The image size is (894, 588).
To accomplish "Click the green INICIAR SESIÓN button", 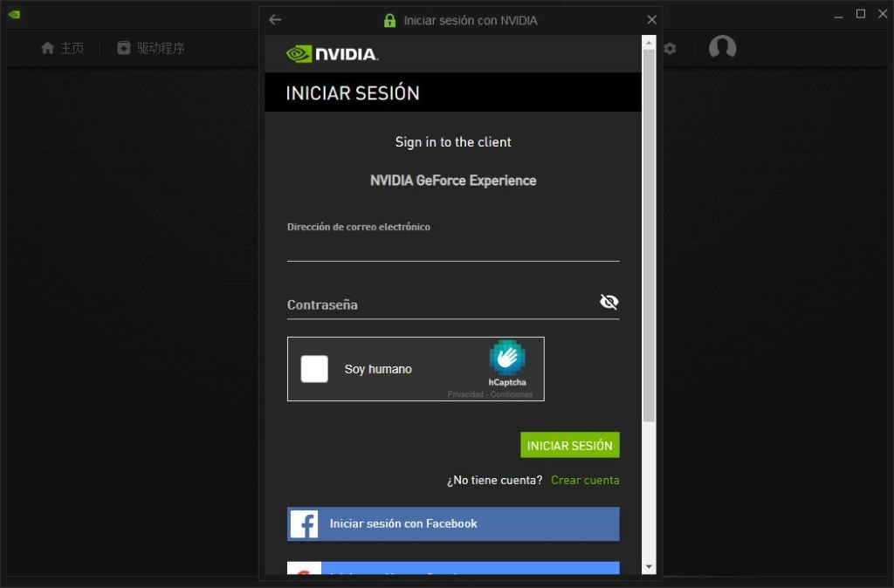I will [569, 445].
